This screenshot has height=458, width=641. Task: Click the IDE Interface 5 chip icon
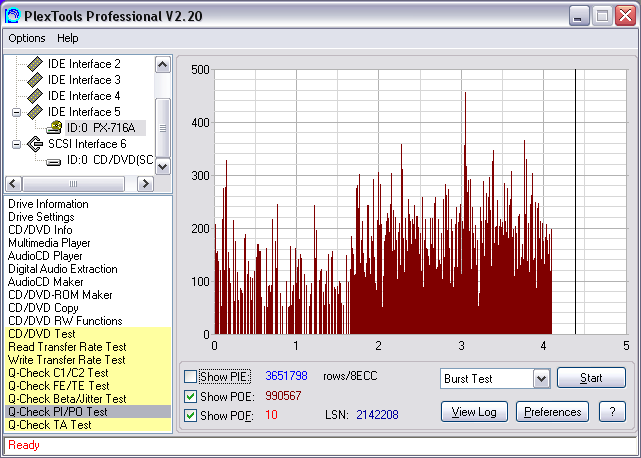[x=35, y=112]
